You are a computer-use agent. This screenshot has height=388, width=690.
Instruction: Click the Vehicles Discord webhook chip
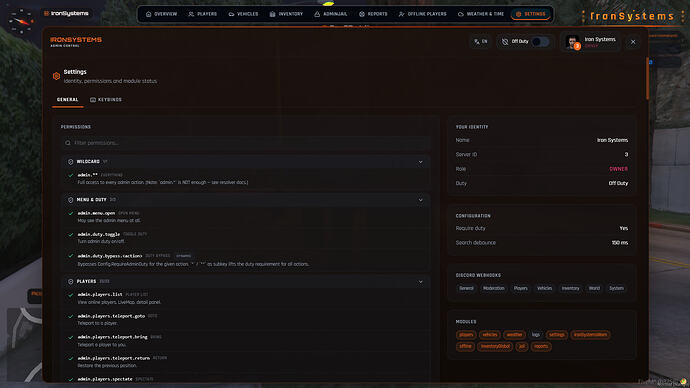[544, 289]
